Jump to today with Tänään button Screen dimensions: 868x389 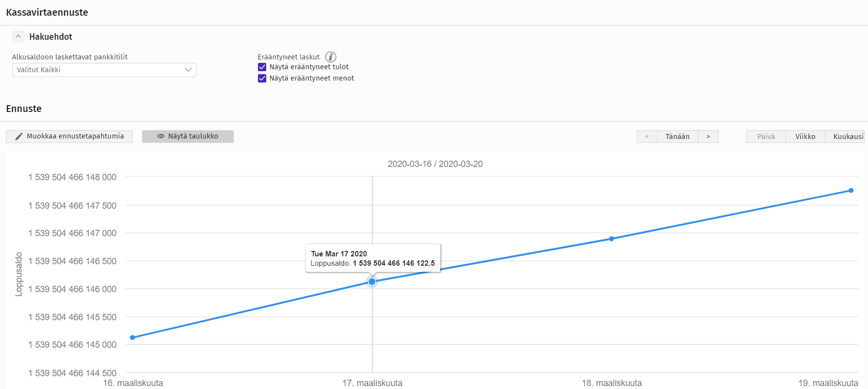(x=677, y=137)
